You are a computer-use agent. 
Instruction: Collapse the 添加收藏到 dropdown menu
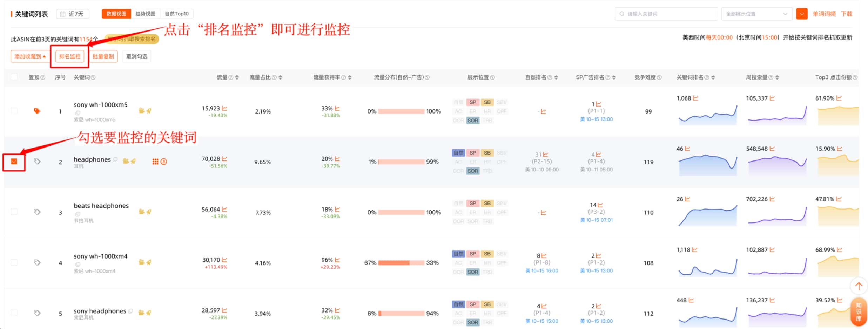pyautogui.click(x=30, y=56)
